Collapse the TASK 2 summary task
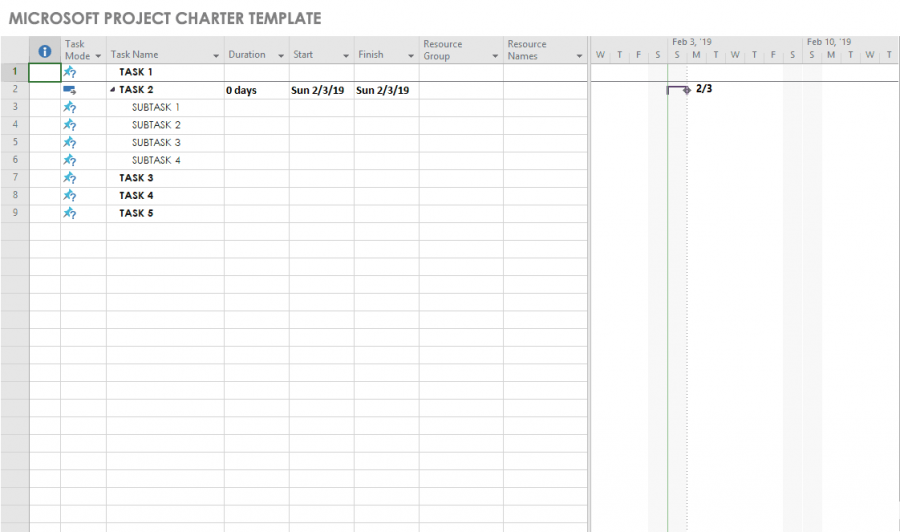This screenshot has width=900, height=532. click(112, 90)
